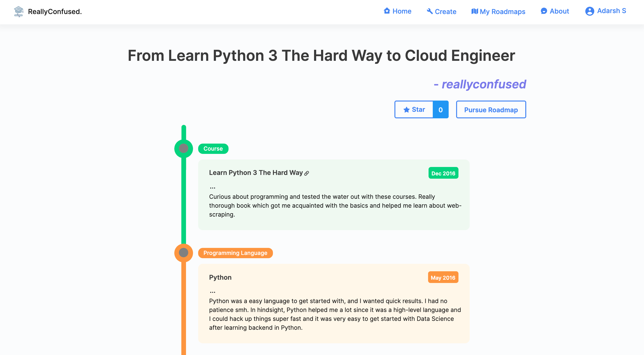
Task: Go to My Roadmaps page
Action: pyautogui.click(x=502, y=11)
